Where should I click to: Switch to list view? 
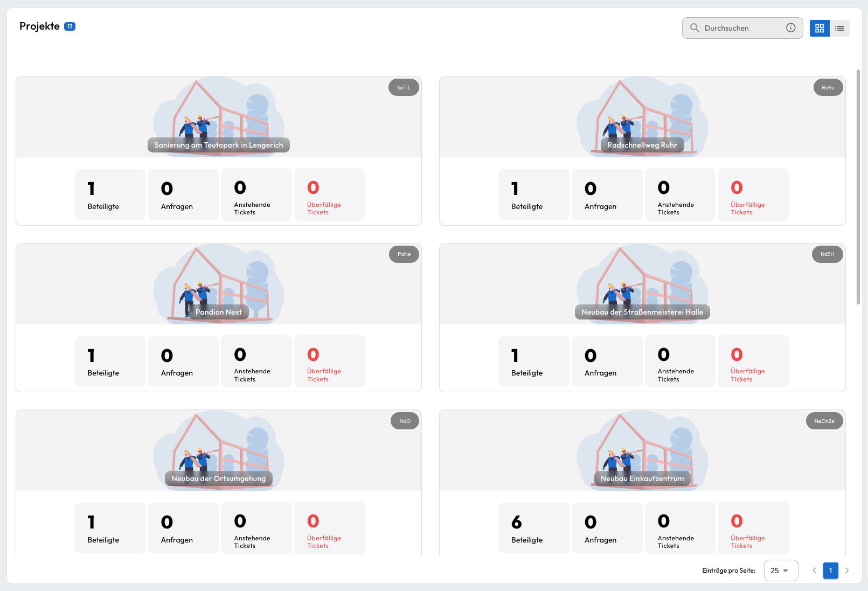coord(839,28)
